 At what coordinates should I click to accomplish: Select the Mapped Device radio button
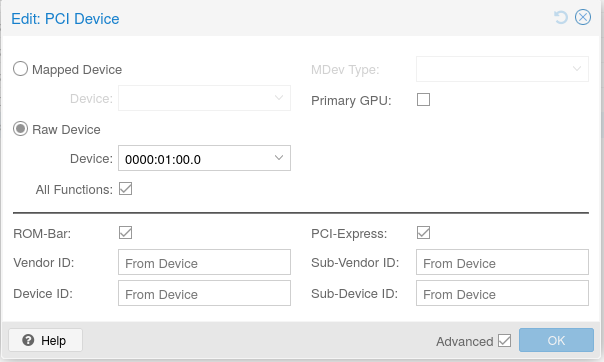tap(20, 69)
